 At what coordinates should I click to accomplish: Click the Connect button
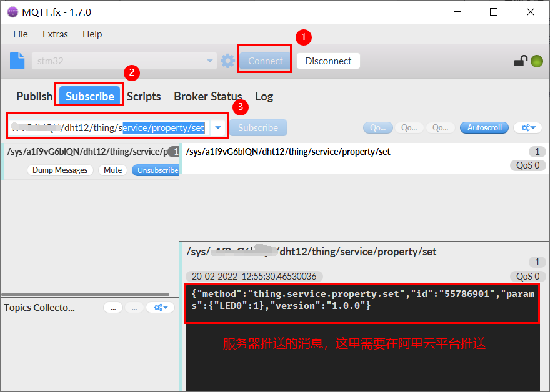(x=265, y=61)
